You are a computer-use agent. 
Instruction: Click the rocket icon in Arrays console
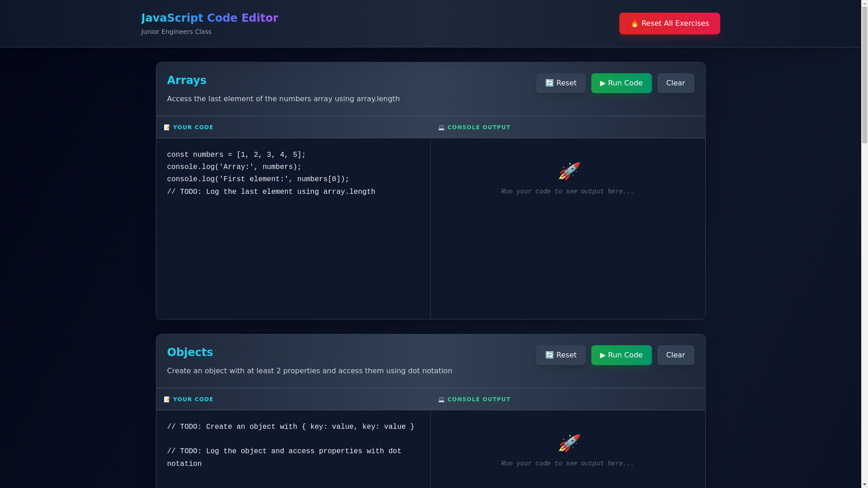(x=569, y=171)
